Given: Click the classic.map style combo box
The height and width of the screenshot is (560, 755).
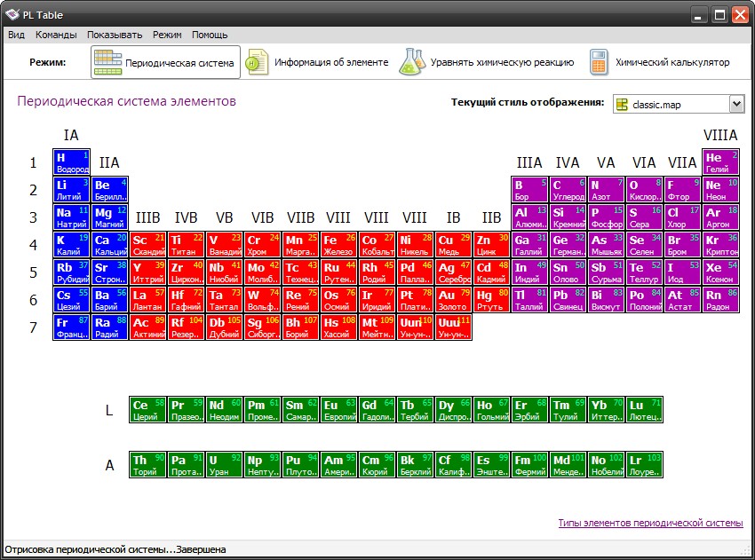Looking at the screenshot, I should click(x=671, y=105).
